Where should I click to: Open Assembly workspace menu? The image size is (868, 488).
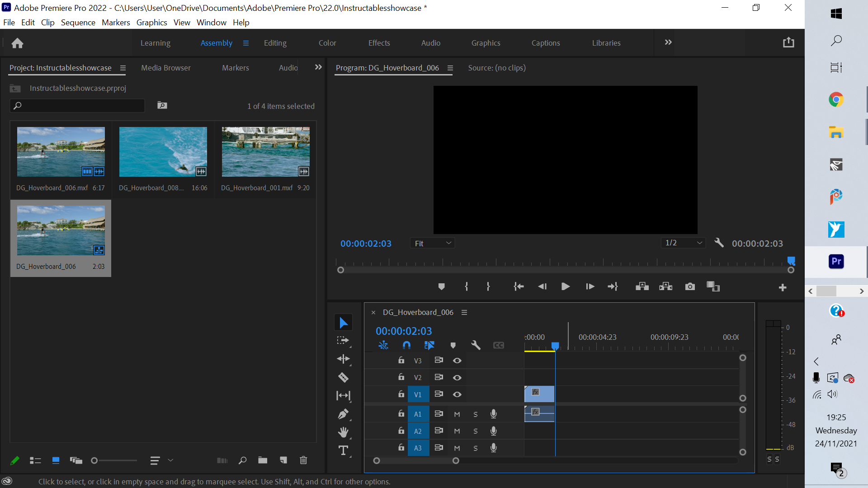click(x=246, y=43)
